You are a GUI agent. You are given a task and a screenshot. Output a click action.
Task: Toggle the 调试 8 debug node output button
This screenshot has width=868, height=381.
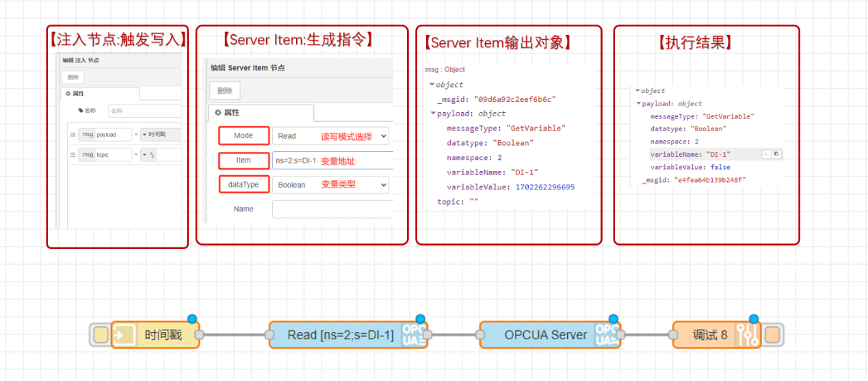(774, 335)
